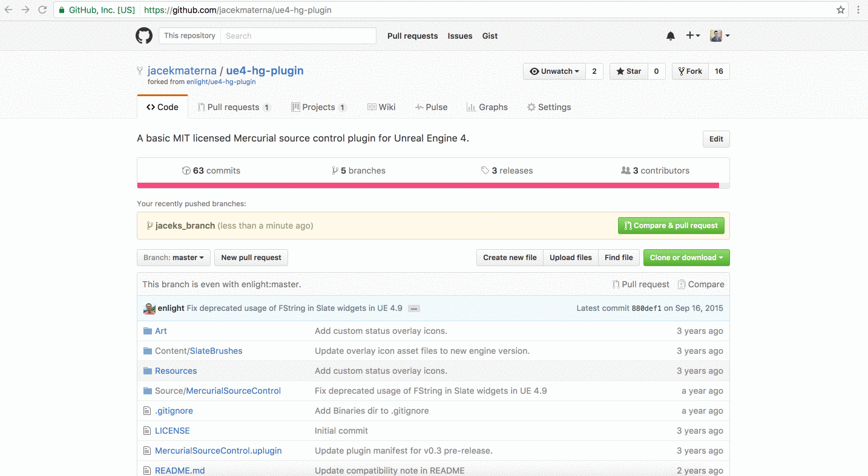This screenshot has width=868, height=476.
Task: Click the pink language stats bar
Action: pyautogui.click(x=427, y=186)
